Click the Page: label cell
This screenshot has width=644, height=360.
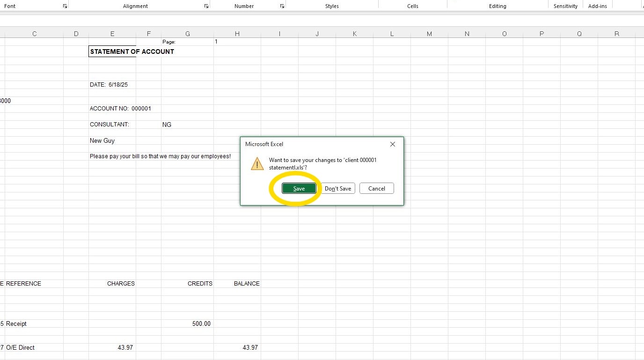click(187, 42)
